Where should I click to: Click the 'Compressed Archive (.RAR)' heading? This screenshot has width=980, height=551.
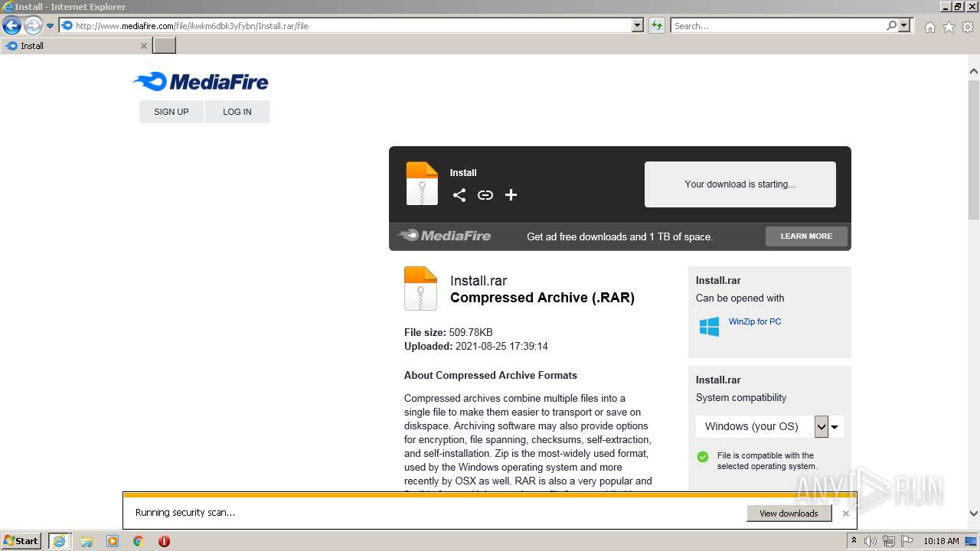point(542,298)
